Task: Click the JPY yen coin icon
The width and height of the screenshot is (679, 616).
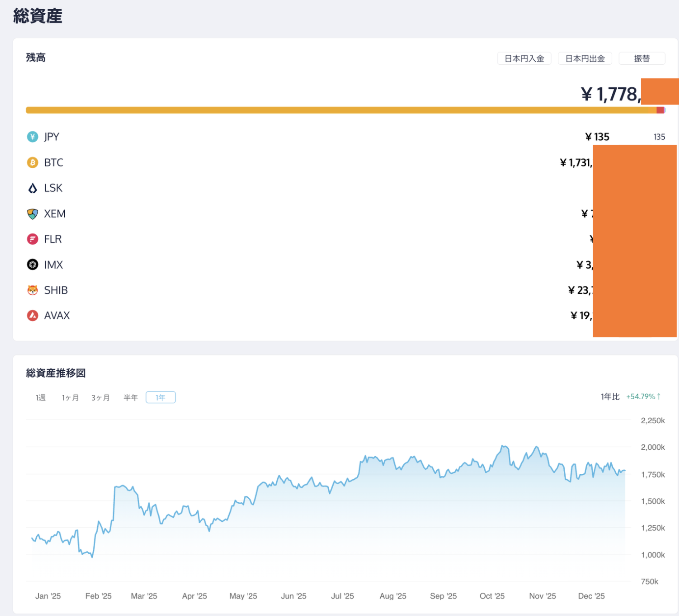Action: tap(32, 137)
